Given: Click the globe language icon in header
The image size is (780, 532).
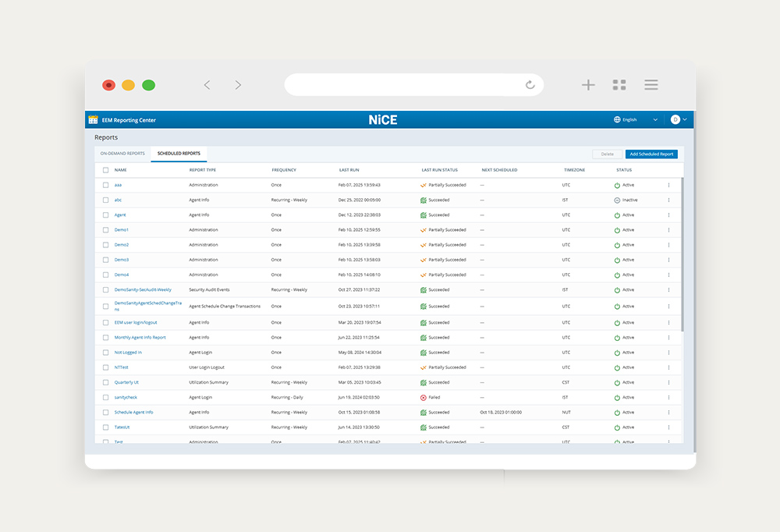Looking at the screenshot, I should point(616,119).
